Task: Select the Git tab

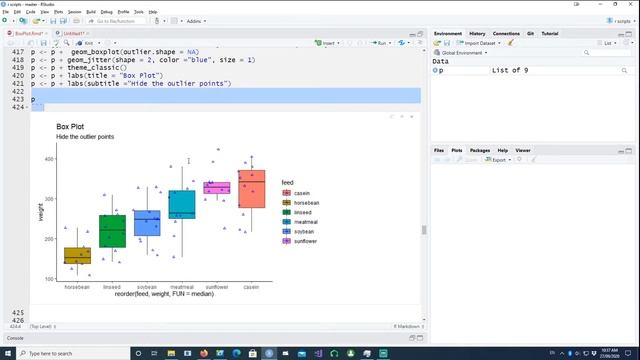Action: tap(530, 33)
